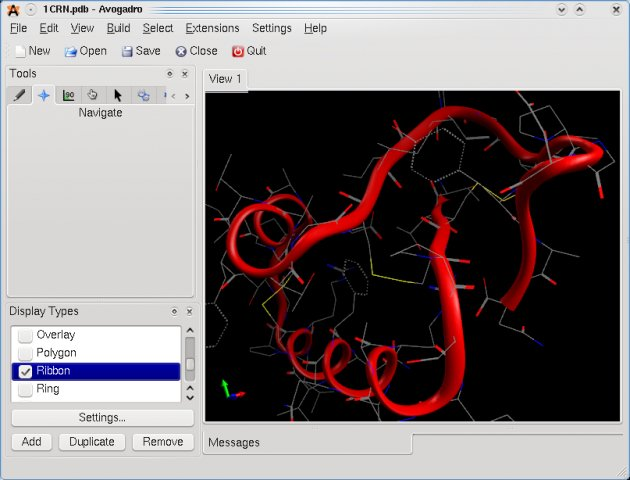Select the Selection arrow tool
Viewport: 630px width, 480px height.
(x=118, y=95)
